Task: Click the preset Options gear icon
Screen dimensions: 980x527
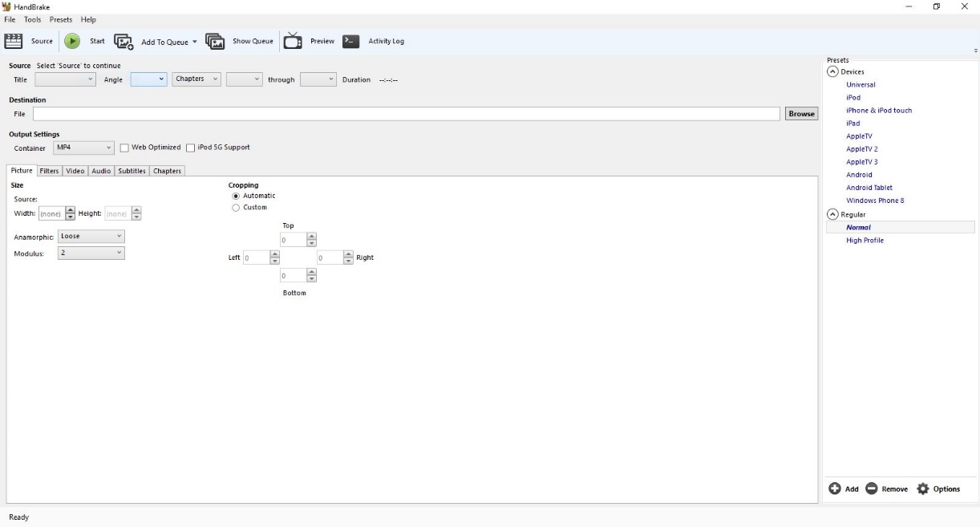Action: click(922, 488)
